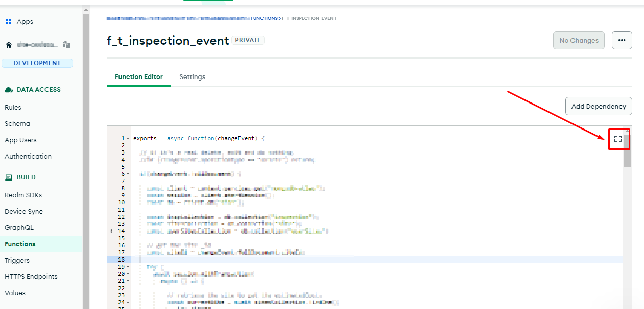The width and height of the screenshot is (644, 309).
Task: Click F_T_INSPECTION_EVENT in the breadcrumb
Action: point(309,18)
